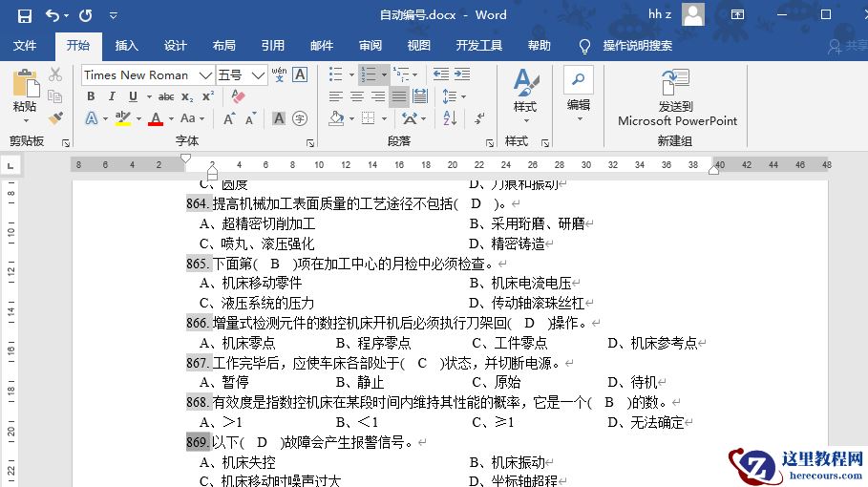Click the distributed alignment icon
This screenshot has height=487, width=868.
tap(420, 96)
